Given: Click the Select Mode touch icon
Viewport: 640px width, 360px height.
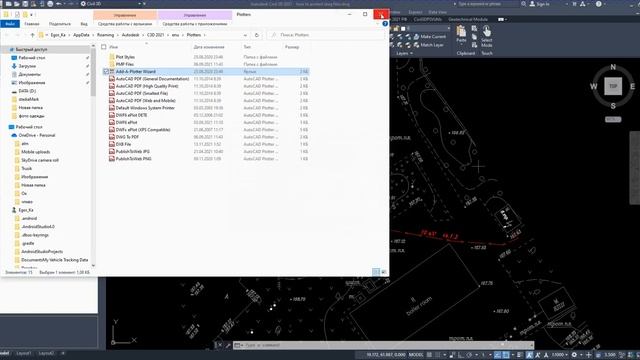Looking at the screenshot, I should (487, 31).
